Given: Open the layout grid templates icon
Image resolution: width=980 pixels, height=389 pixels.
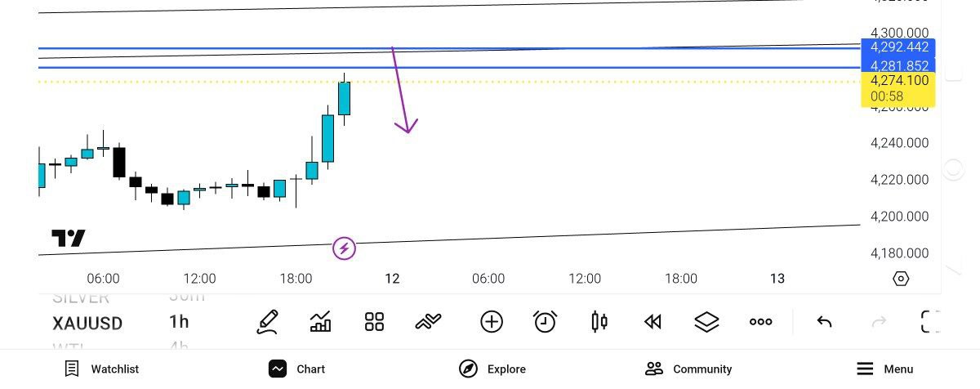Looking at the screenshot, I should click(374, 322).
